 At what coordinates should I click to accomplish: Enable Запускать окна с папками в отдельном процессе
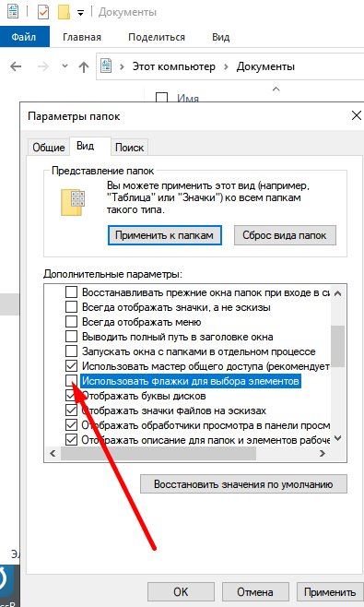pos(71,351)
